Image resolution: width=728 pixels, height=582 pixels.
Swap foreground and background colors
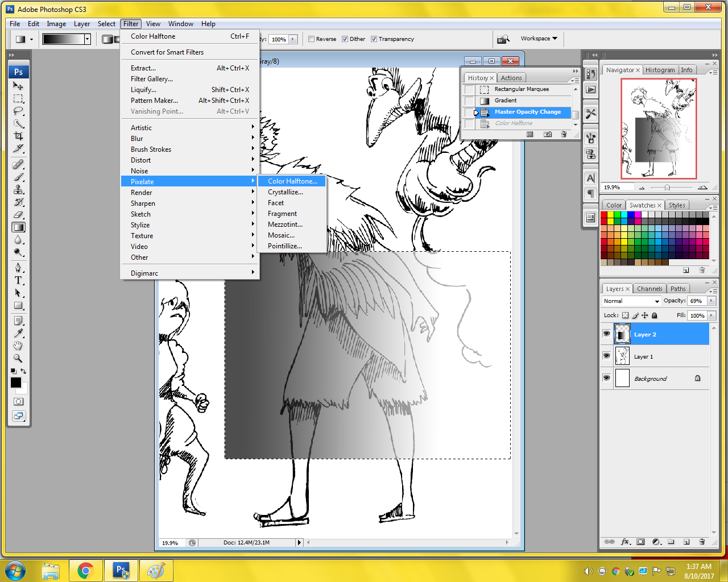click(23, 371)
